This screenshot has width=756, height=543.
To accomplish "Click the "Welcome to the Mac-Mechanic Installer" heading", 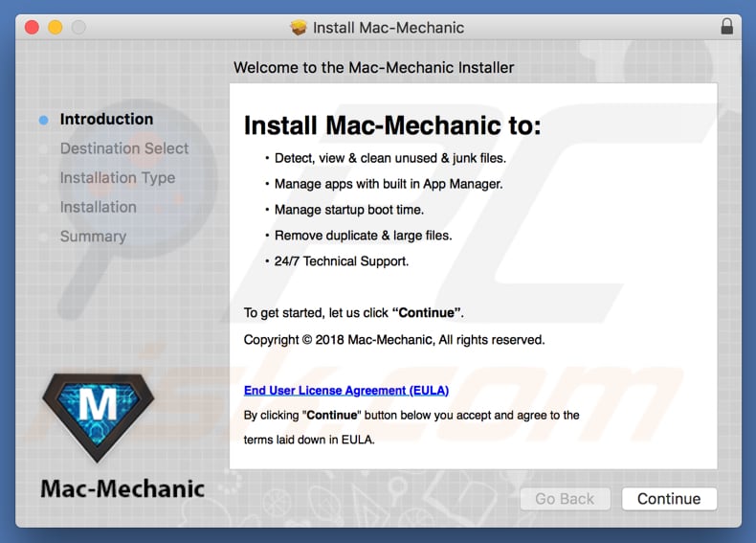I will [x=374, y=68].
